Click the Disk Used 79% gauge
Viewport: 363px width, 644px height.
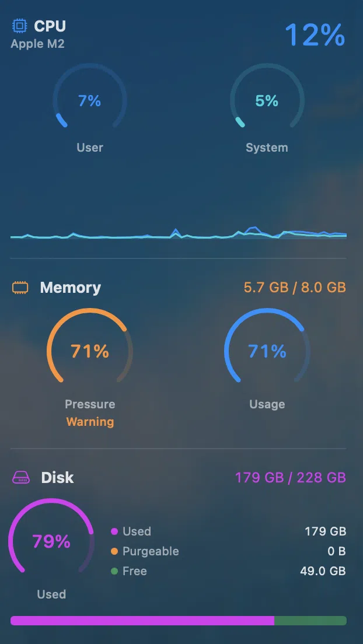coord(51,542)
